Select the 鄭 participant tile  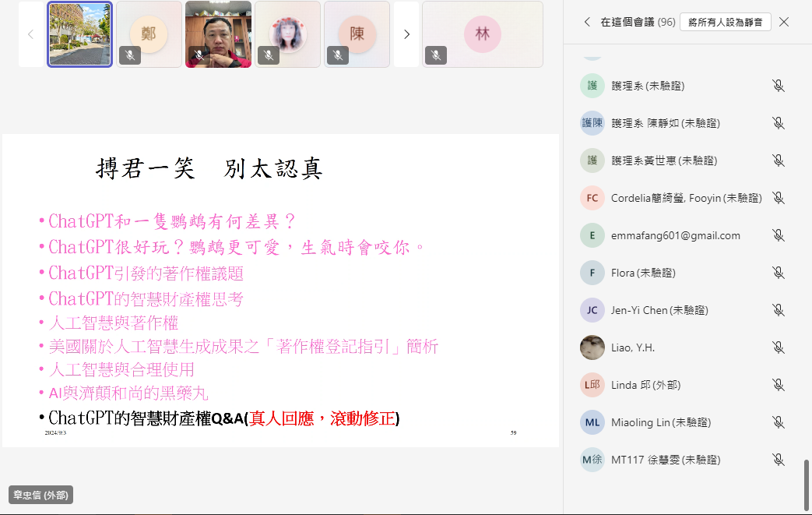[149, 34]
